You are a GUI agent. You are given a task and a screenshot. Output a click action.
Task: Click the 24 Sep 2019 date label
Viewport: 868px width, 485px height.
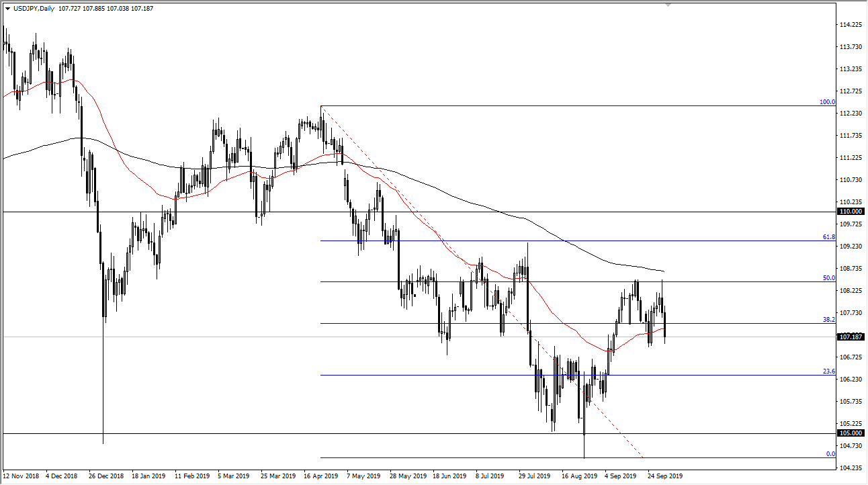point(665,476)
